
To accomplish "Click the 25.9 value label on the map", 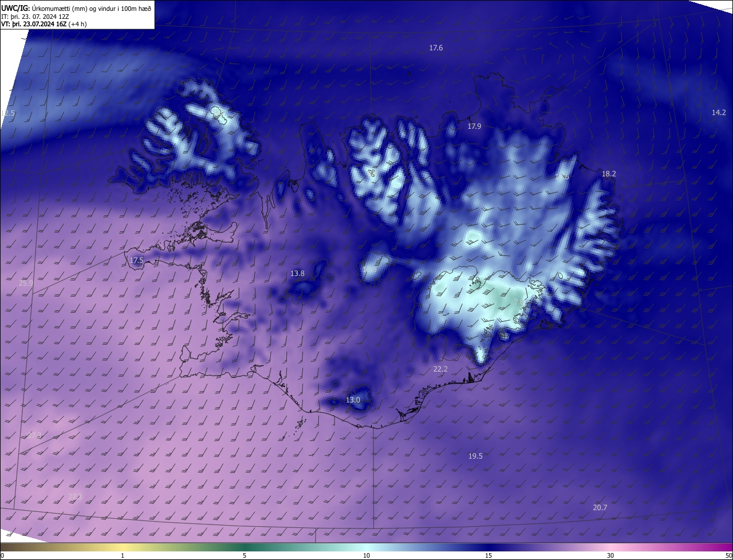I will tap(26, 283).
